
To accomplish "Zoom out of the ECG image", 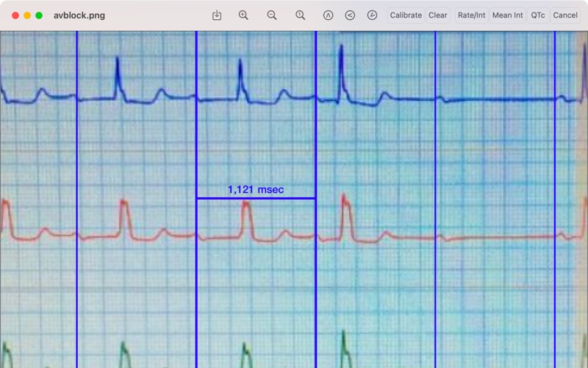I will click(272, 15).
